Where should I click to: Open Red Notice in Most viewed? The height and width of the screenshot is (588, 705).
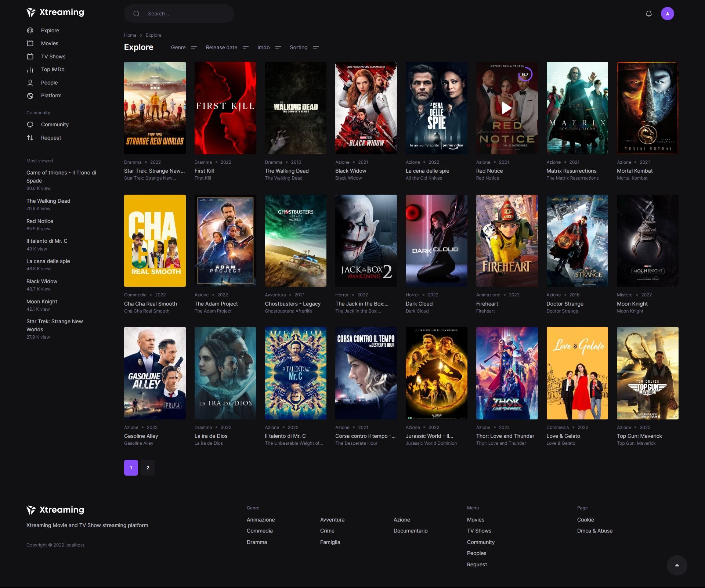pyautogui.click(x=40, y=221)
